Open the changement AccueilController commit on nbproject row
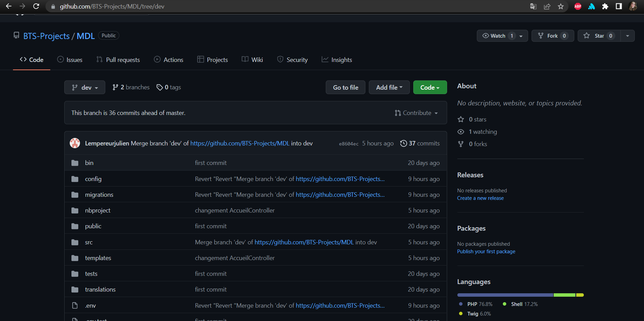Viewport: 644px width, 321px height. (x=235, y=210)
